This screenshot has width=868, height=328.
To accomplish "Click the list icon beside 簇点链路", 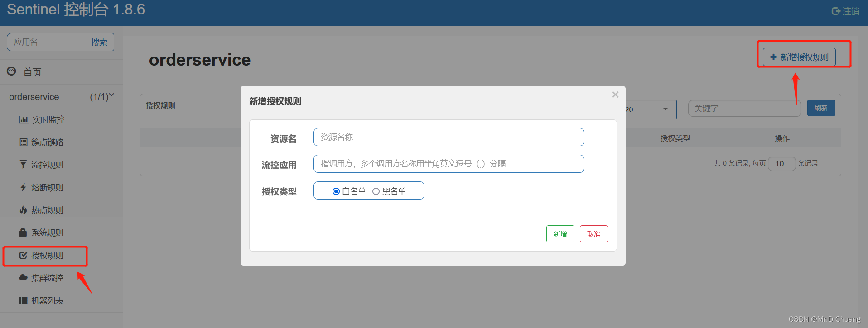I will coord(24,142).
